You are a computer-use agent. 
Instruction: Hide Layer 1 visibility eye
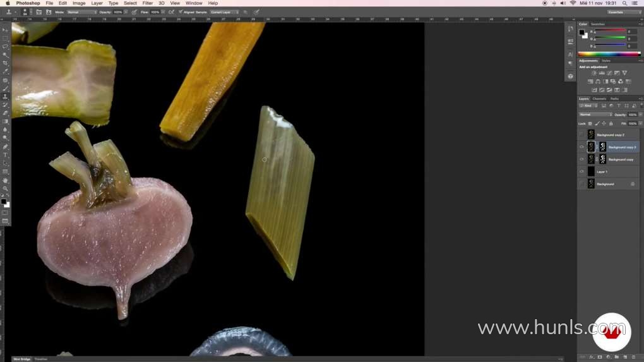click(581, 172)
